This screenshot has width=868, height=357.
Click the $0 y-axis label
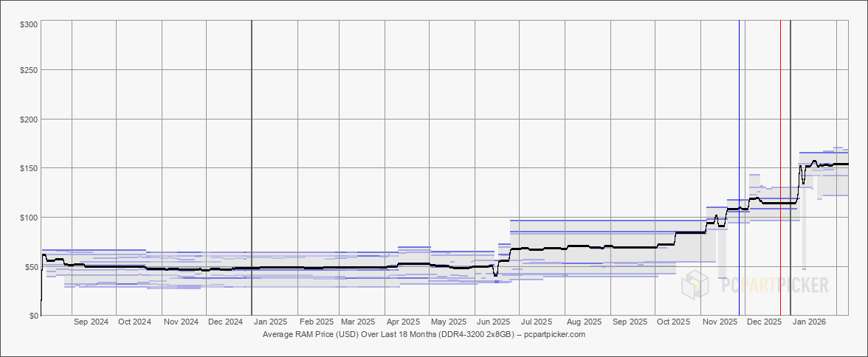(x=34, y=316)
